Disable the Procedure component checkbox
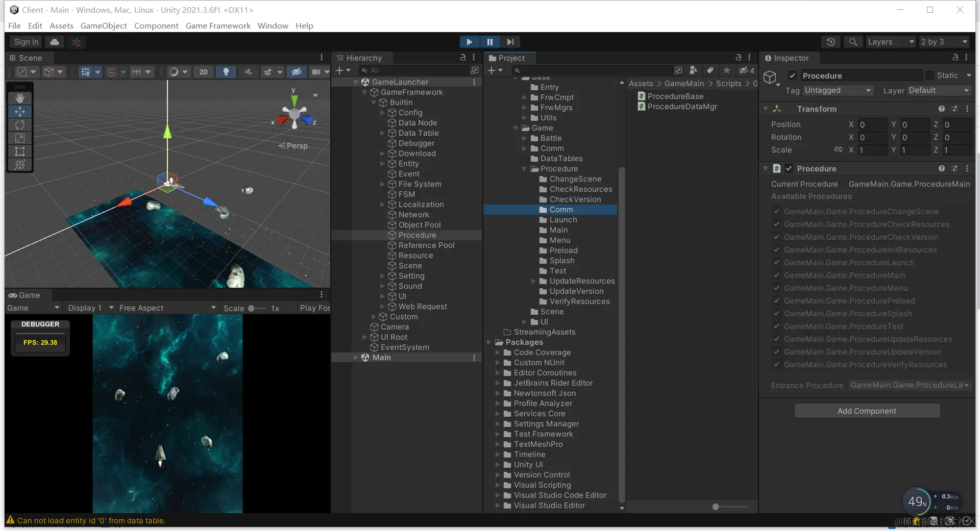This screenshot has height=531, width=980. [789, 168]
